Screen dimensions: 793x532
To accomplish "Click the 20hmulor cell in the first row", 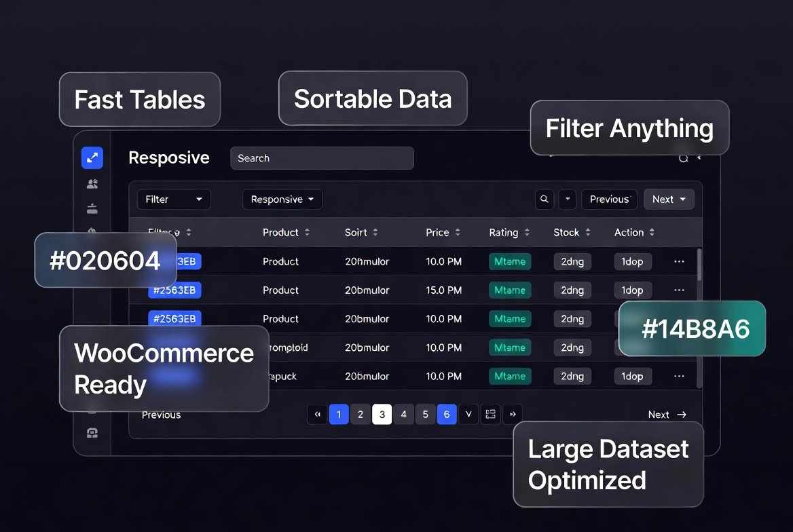I will pos(367,261).
